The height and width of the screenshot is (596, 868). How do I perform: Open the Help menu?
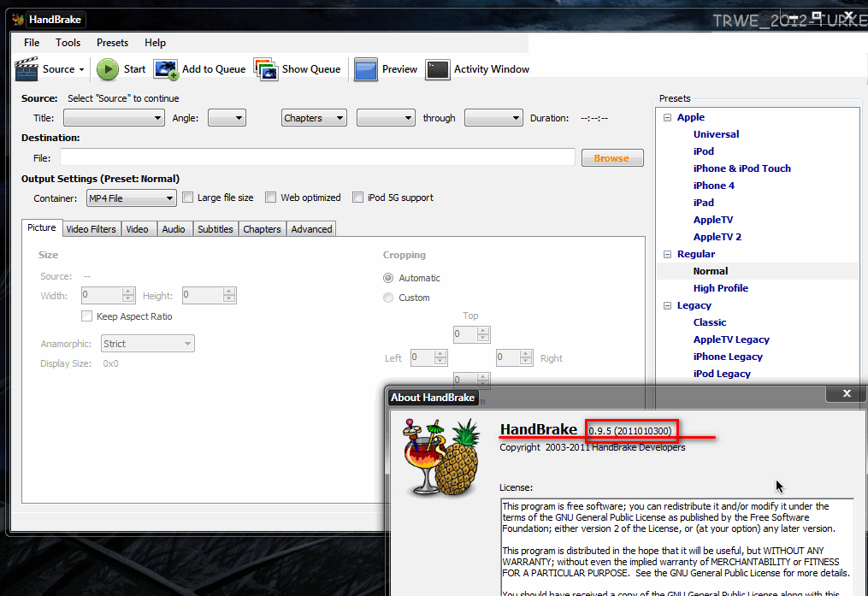[x=155, y=43]
